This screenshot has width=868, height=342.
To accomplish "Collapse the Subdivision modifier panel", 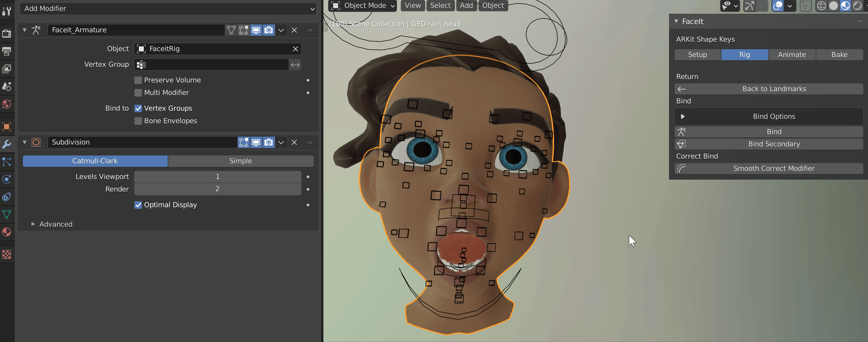I will [24, 142].
